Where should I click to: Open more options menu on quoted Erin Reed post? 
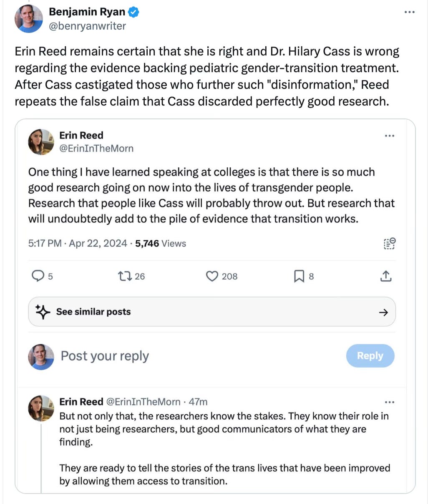[x=389, y=136]
